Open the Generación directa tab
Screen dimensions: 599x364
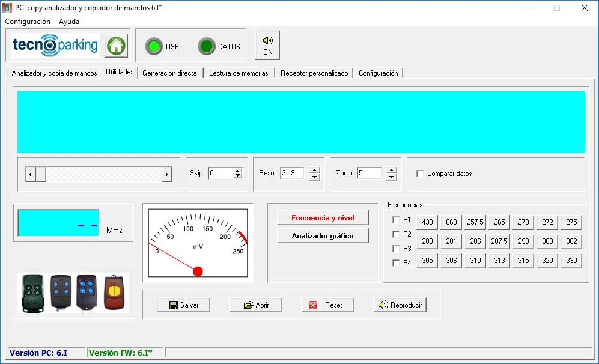(x=169, y=73)
